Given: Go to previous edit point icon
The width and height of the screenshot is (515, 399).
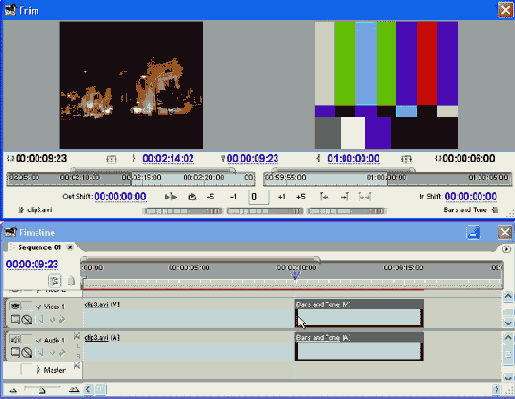Looking at the screenshot, I should pyautogui.click(x=324, y=197).
